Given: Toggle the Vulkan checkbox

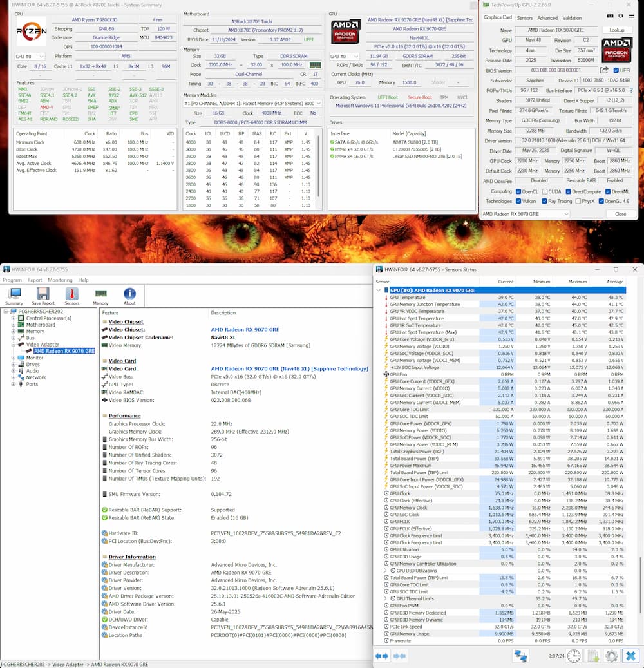Looking at the screenshot, I should pyautogui.click(x=518, y=201).
